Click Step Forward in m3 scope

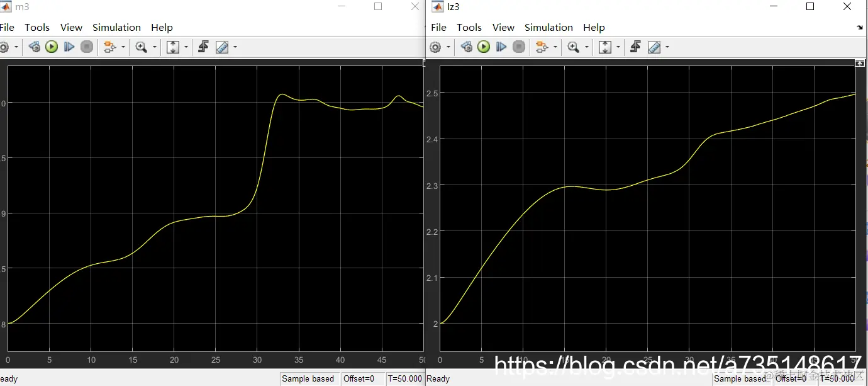tap(69, 47)
